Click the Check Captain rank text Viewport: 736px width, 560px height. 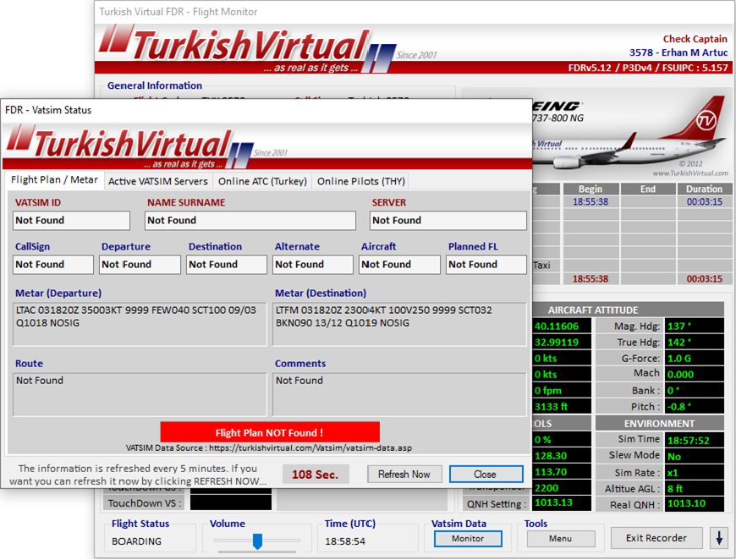tap(695, 39)
